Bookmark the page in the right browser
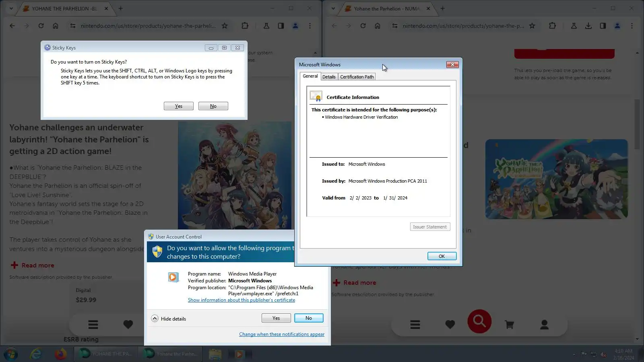Viewport: 644px width, 362px height. coord(532,26)
